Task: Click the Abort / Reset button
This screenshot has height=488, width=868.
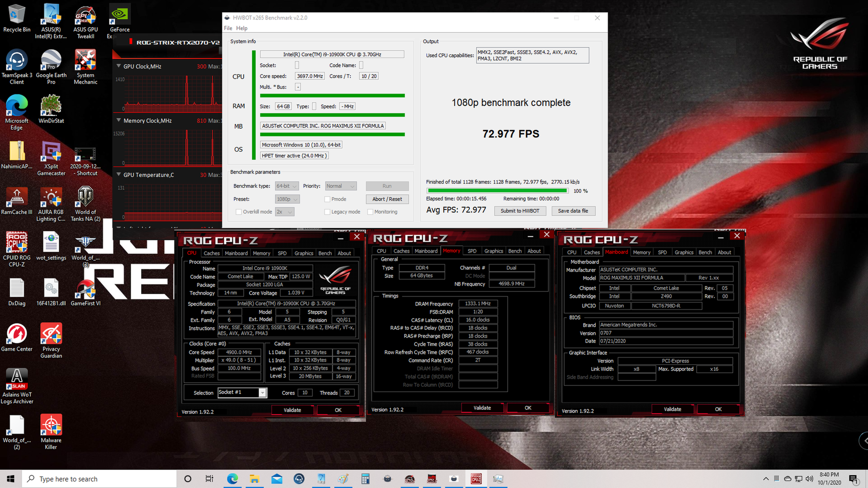Action: pyautogui.click(x=387, y=199)
